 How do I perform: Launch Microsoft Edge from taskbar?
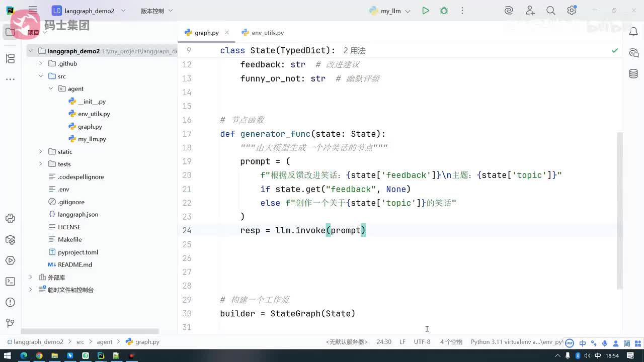click(24, 356)
